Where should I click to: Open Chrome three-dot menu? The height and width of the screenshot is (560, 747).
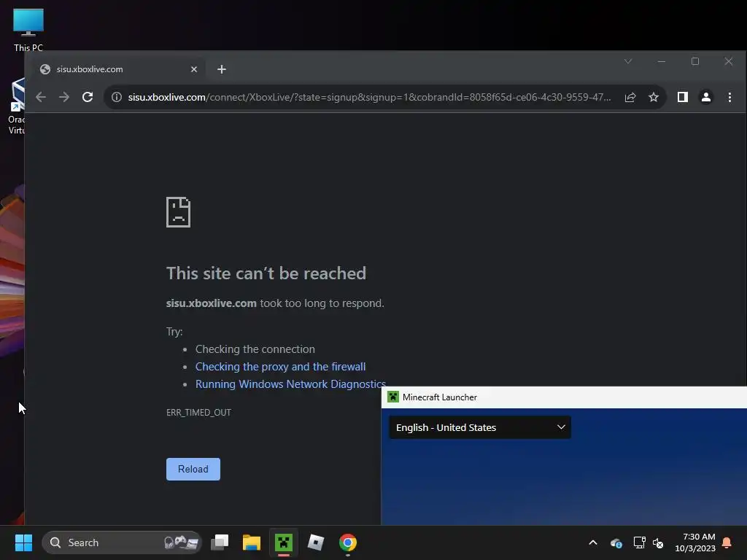click(729, 97)
